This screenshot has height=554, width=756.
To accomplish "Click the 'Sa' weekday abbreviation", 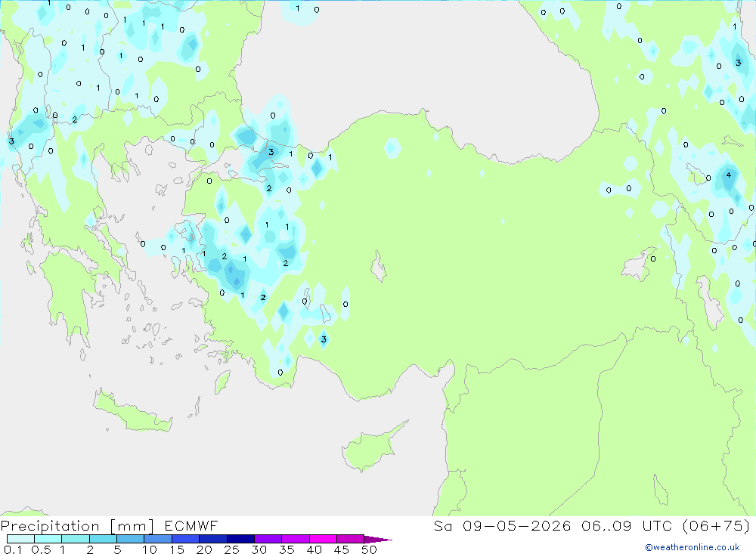I will click(x=443, y=525).
